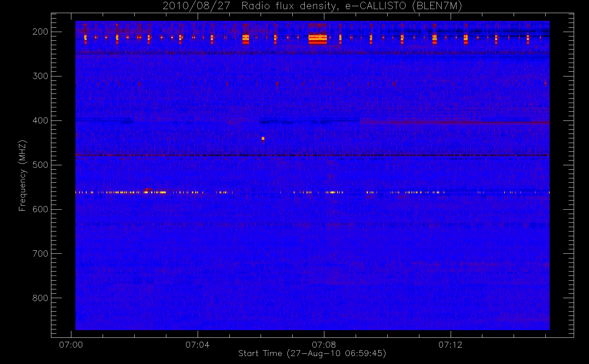Click the 500 frequency tick label
Viewport: 589px width, 364px height.
[40, 165]
